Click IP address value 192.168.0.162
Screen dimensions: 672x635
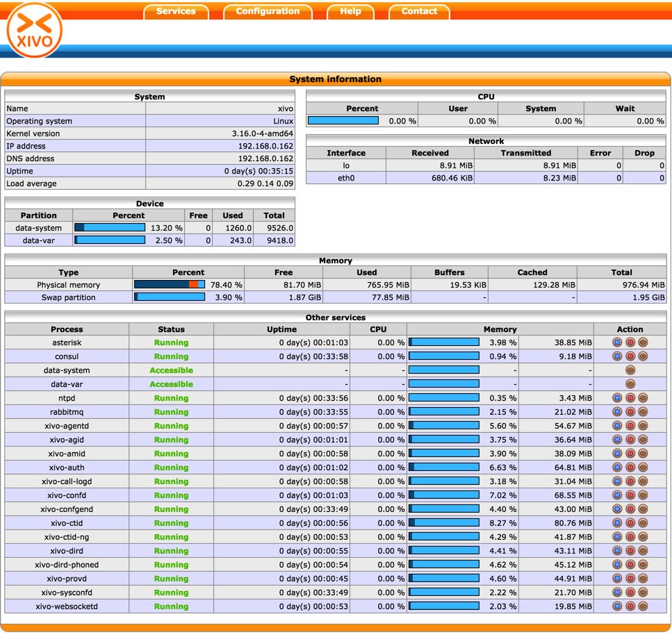[265, 146]
